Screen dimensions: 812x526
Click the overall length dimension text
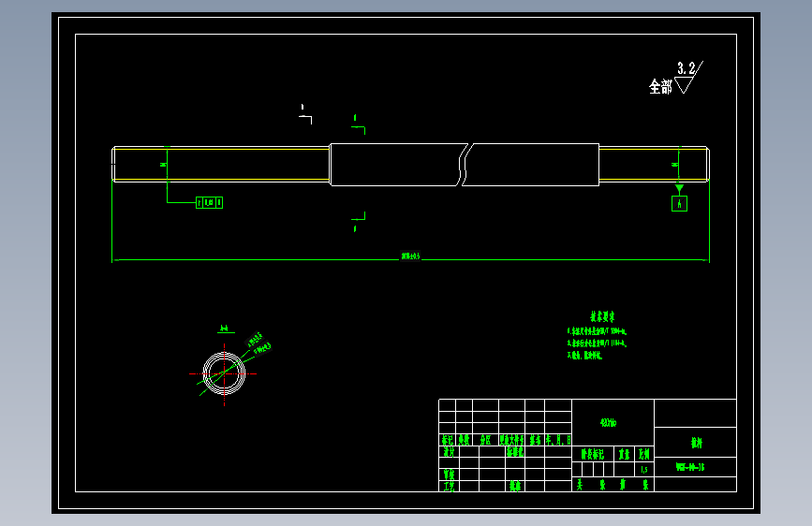[410, 256]
